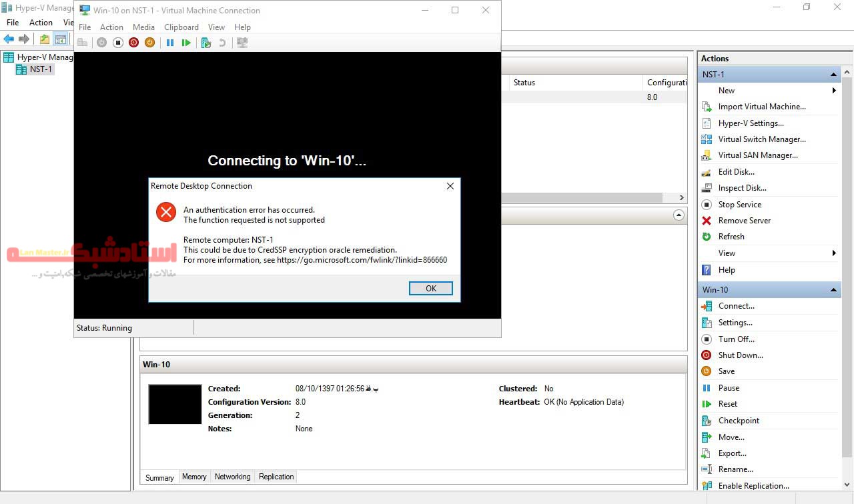This screenshot has width=854, height=504.
Task: Click the Status column header
Action: pyautogui.click(x=575, y=83)
